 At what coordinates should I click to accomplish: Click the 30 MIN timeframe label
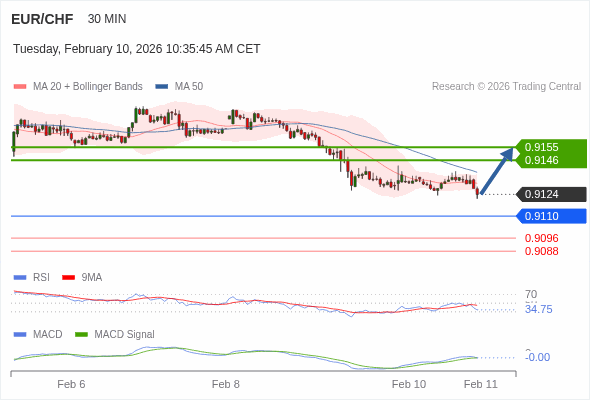tap(107, 19)
